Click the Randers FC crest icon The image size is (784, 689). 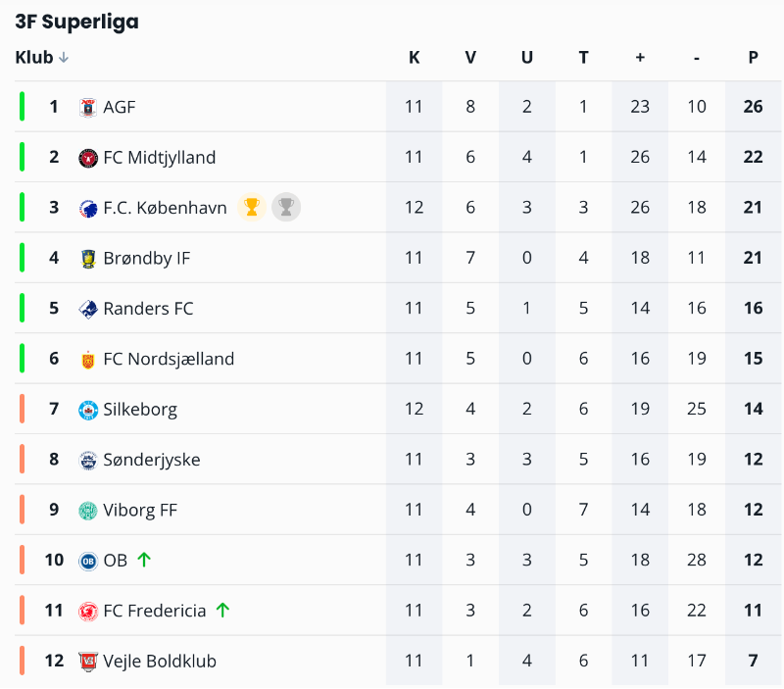88,309
